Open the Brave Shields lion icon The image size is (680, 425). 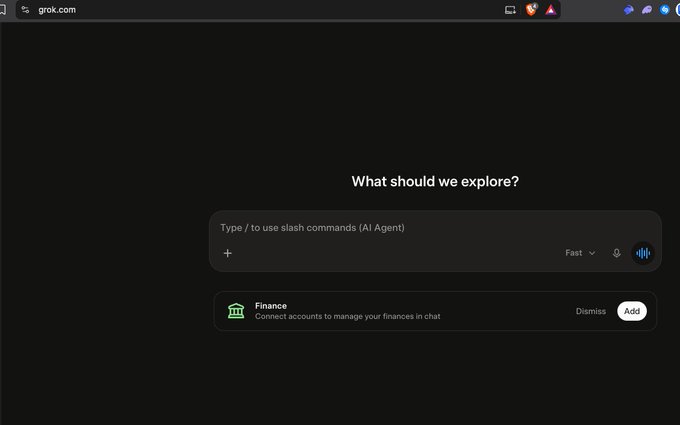[x=531, y=10]
